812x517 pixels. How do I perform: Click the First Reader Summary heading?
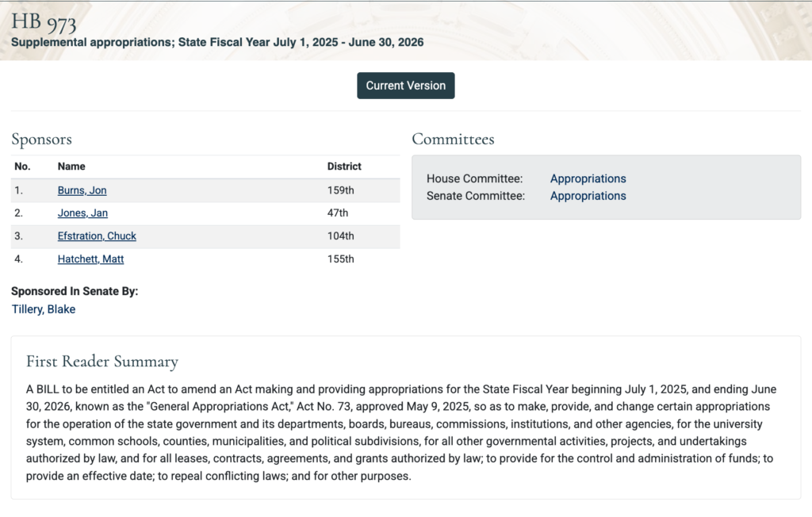click(x=102, y=362)
